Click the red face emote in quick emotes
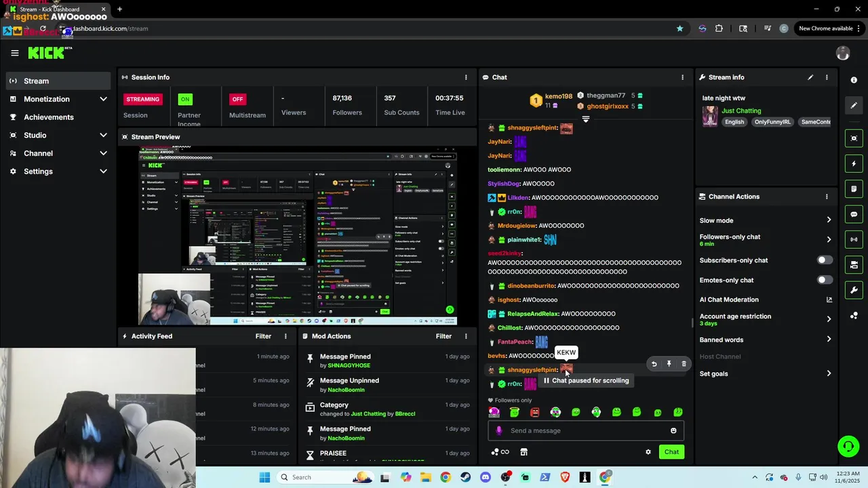This screenshot has height=488, width=868. point(535,412)
